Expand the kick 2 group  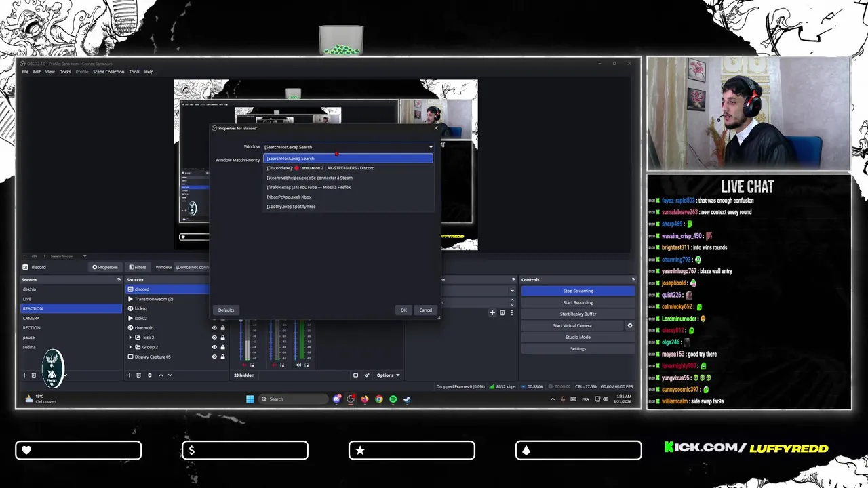click(130, 337)
